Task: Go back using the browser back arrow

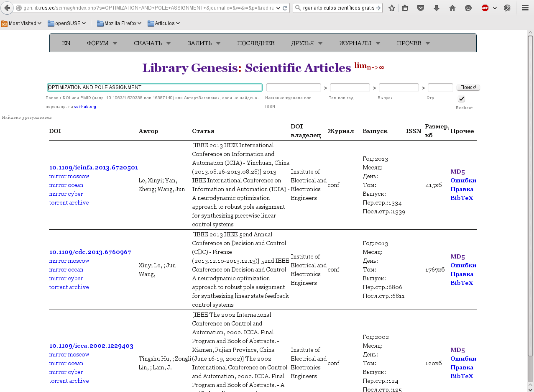Action: tap(7, 8)
